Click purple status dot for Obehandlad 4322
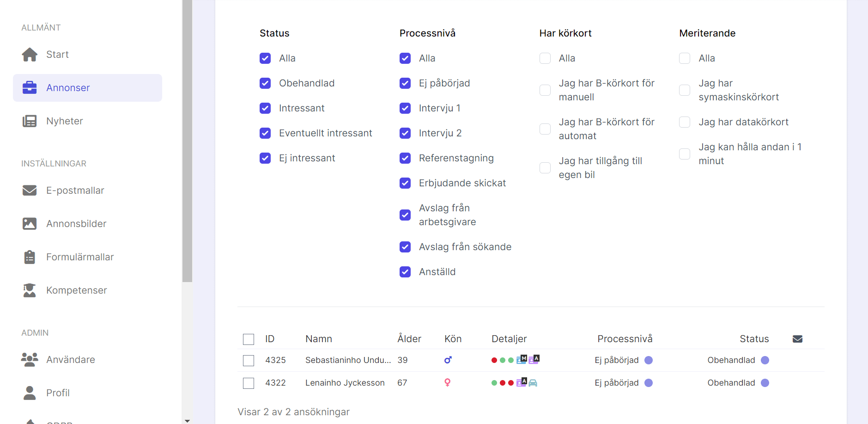Image resolution: width=868 pixels, height=424 pixels. [x=765, y=383]
